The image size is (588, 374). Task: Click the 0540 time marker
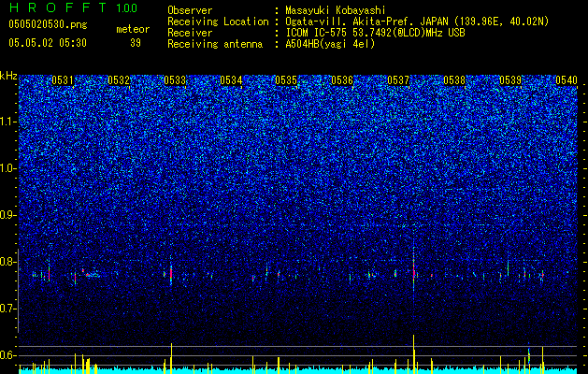coord(566,80)
